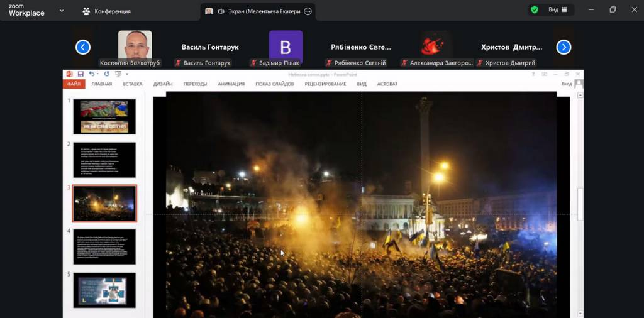The image size is (644, 318).
Task: Open the ПОКАЗ СЛАЙДОВ ribbon tab
Action: (x=274, y=84)
